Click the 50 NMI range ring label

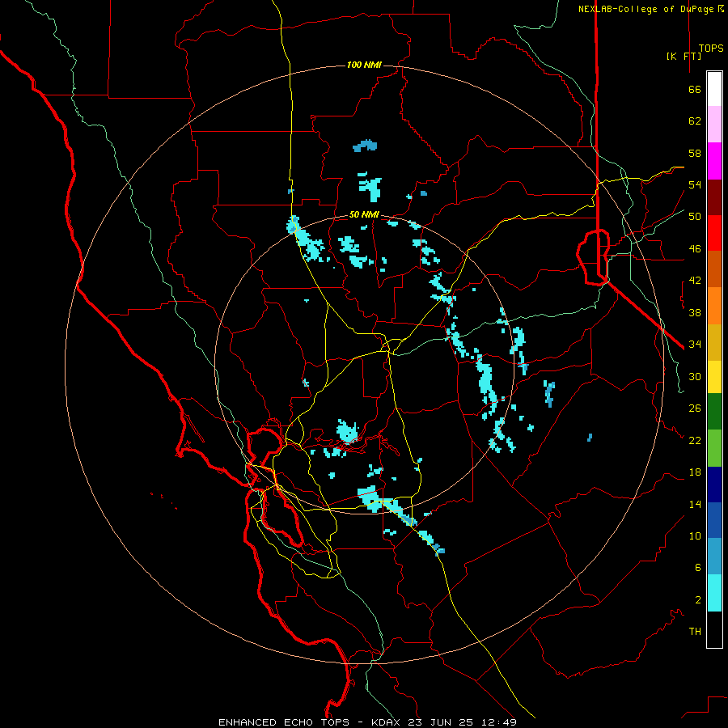click(364, 214)
